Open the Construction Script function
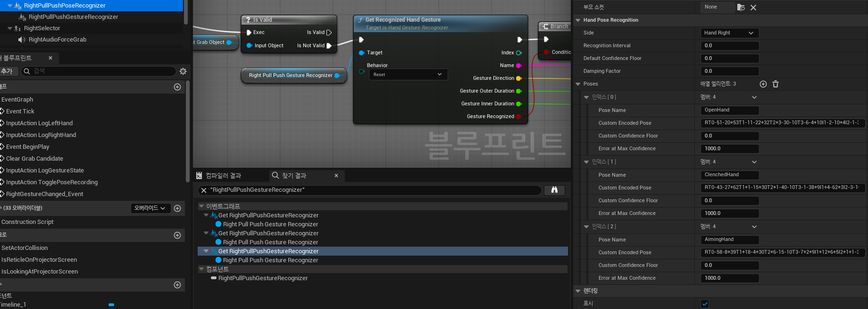This screenshot has height=309, width=868. point(27,222)
